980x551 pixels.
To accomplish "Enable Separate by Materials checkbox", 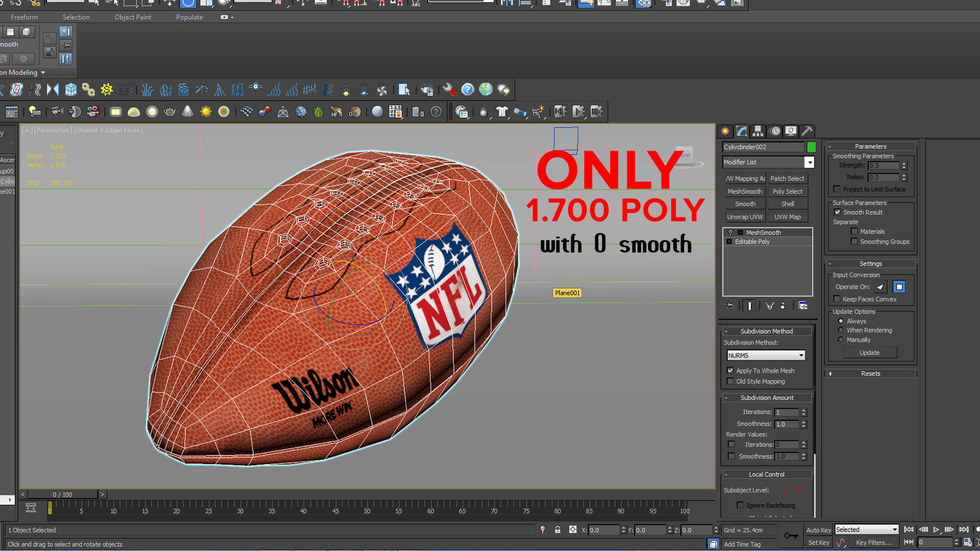I will pos(854,232).
